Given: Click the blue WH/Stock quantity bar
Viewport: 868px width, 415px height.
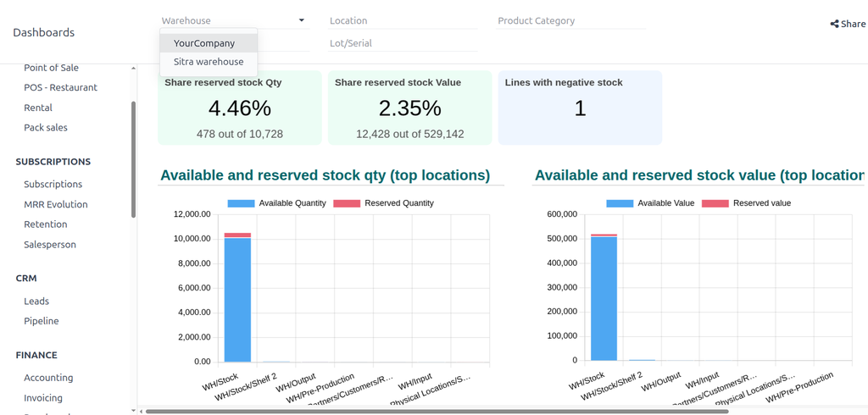Looking at the screenshot, I should point(237,299).
